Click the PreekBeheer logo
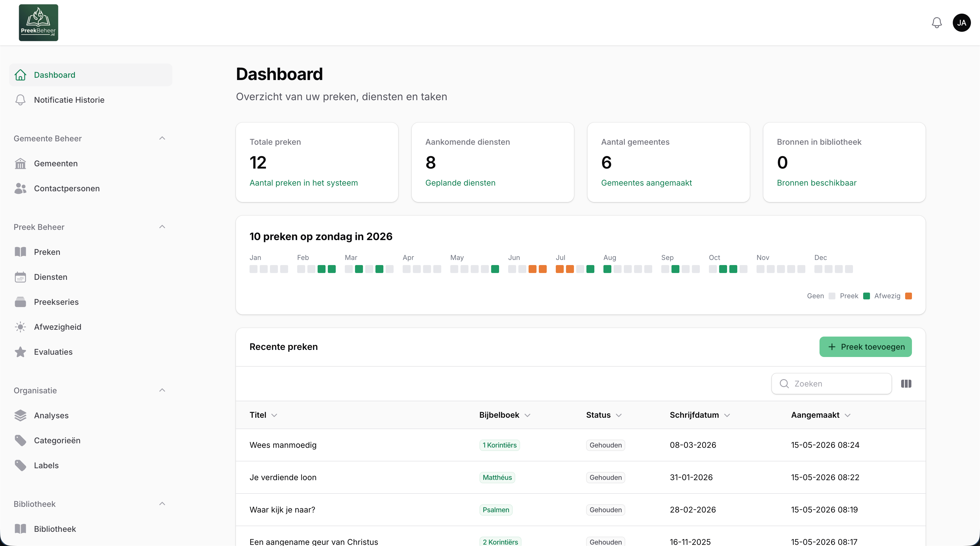 click(x=39, y=22)
